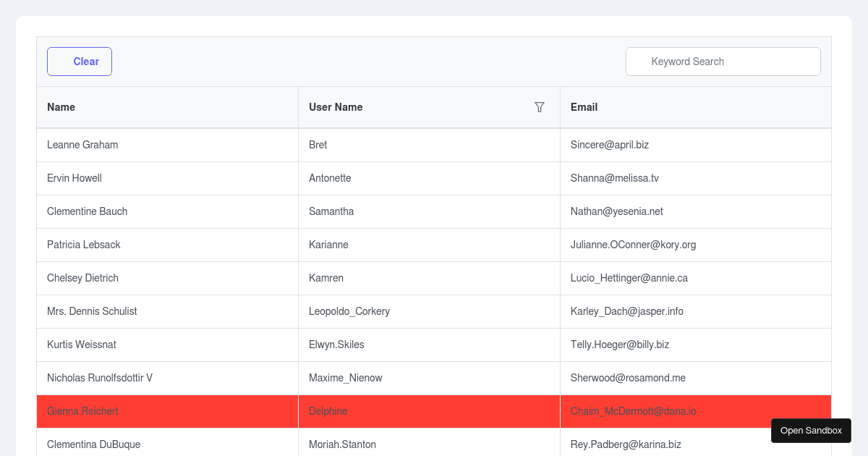Click the User Name column header
Viewport: 868px width, 456px height.
pos(336,107)
